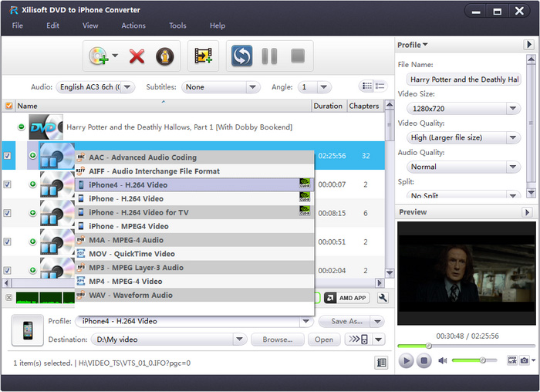
Task: Choose MP3 - MPEG Layer-3 Audio format
Action: coord(194,267)
